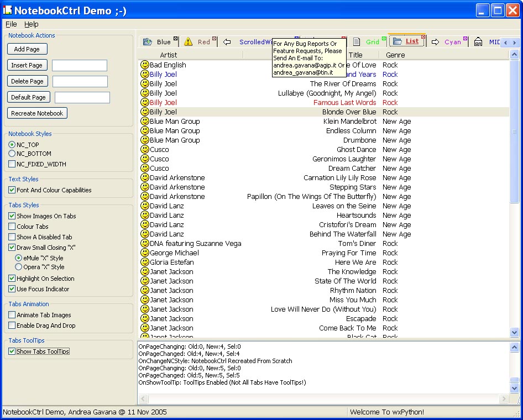Switch to the Grid tab
523x420 pixels.
(x=373, y=42)
